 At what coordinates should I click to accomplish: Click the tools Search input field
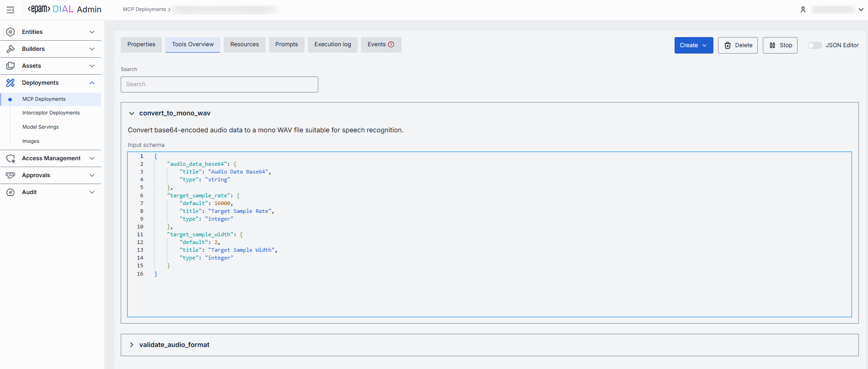pyautogui.click(x=219, y=84)
